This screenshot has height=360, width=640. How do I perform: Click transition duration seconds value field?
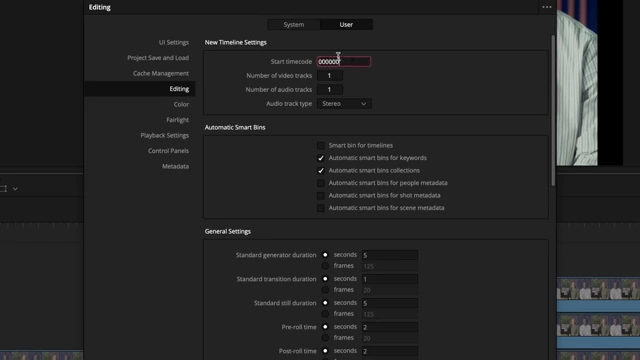[x=390, y=279]
